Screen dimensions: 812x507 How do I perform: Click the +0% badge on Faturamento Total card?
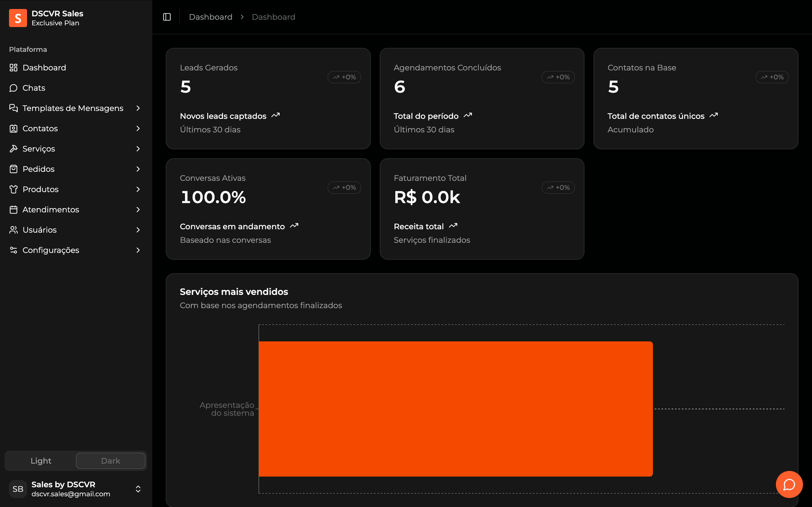click(557, 187)
